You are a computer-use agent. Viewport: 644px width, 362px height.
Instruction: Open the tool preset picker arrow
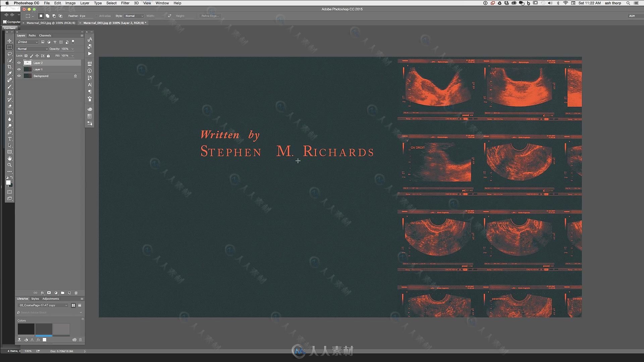[33, 16]
